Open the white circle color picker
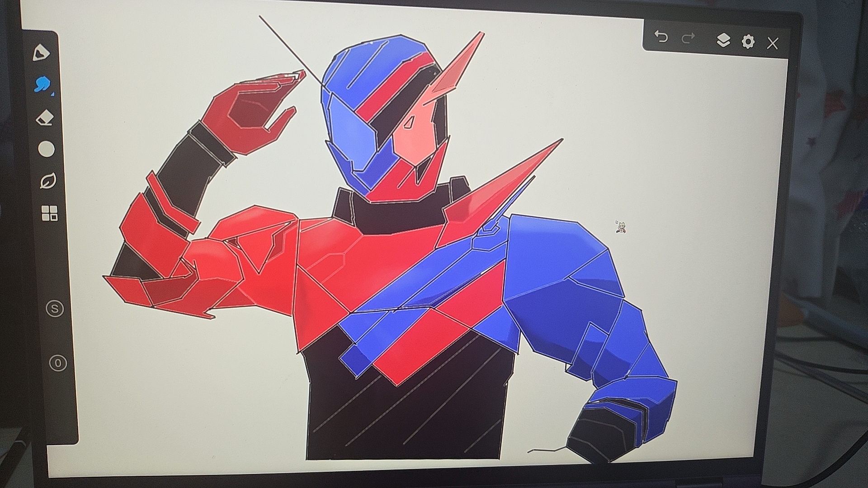 point(46,149)
